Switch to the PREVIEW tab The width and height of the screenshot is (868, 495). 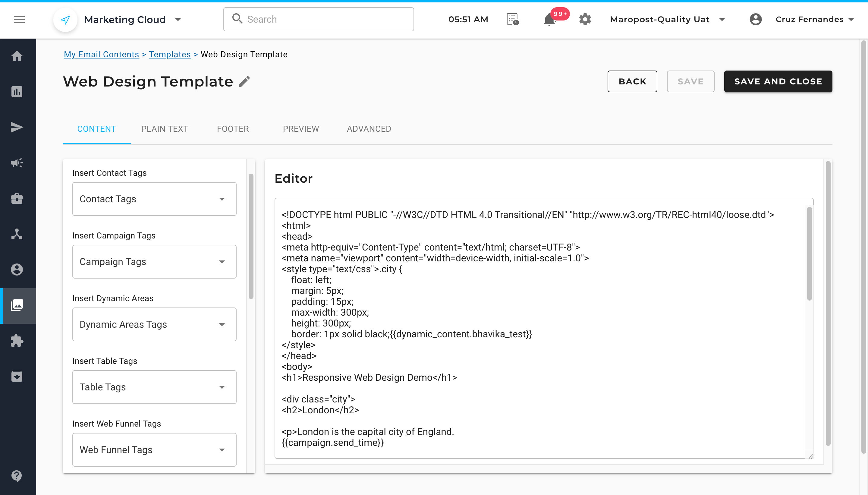[301, 129]
